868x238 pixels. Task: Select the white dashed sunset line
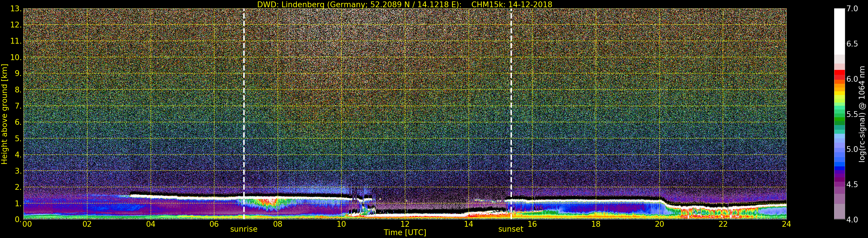[511, 114]
